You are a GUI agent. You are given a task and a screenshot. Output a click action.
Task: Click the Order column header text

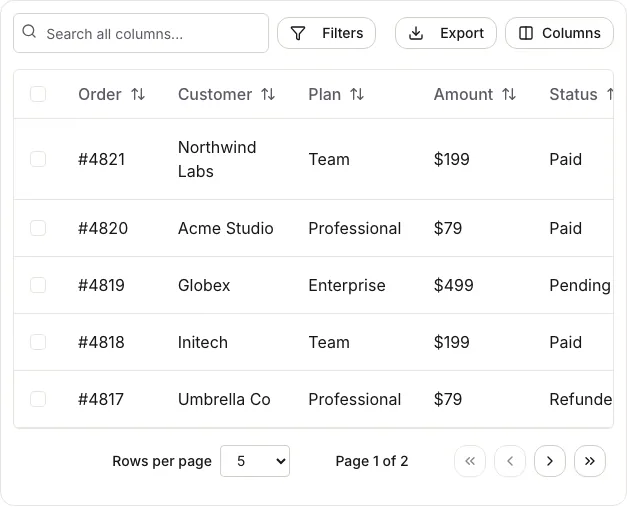(x=100, y=95)
